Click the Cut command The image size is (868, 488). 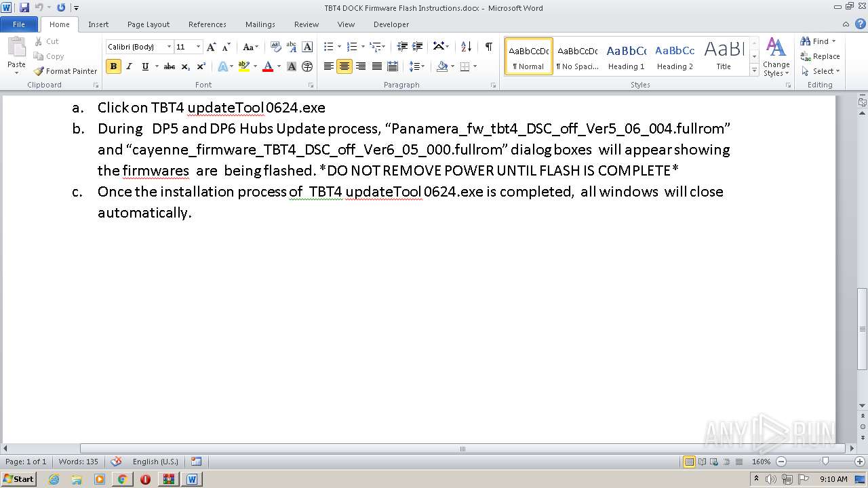pos(47,41)
